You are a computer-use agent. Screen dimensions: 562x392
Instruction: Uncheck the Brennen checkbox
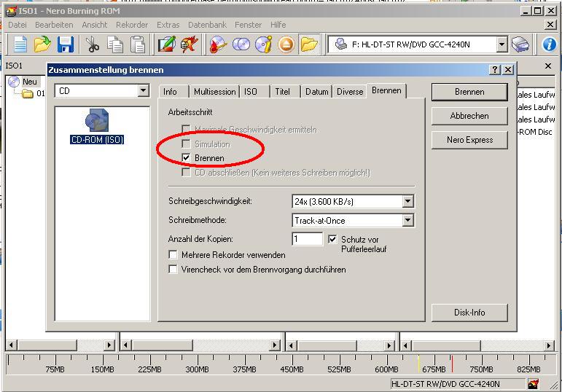[186, 157]
